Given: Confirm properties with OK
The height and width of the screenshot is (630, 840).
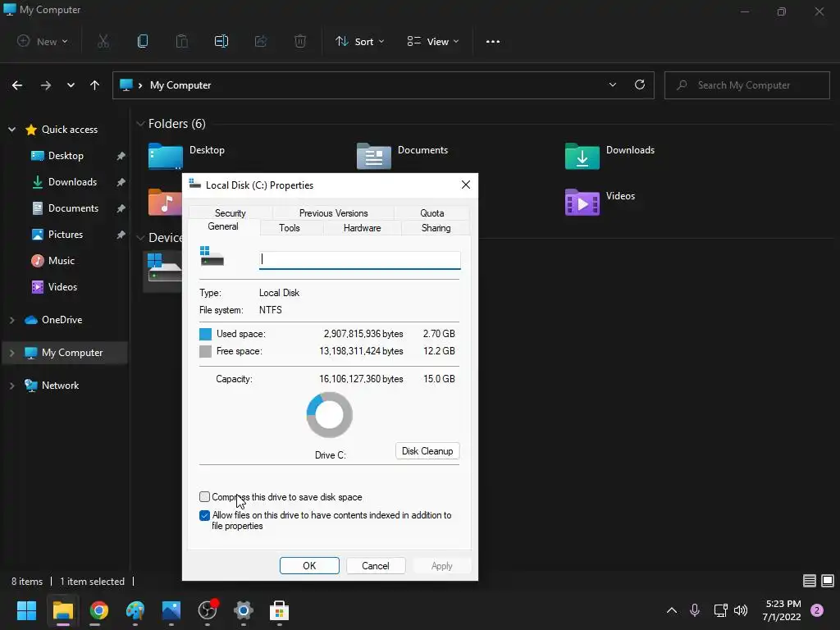Looking at the screenshot, I should (309, 566).
